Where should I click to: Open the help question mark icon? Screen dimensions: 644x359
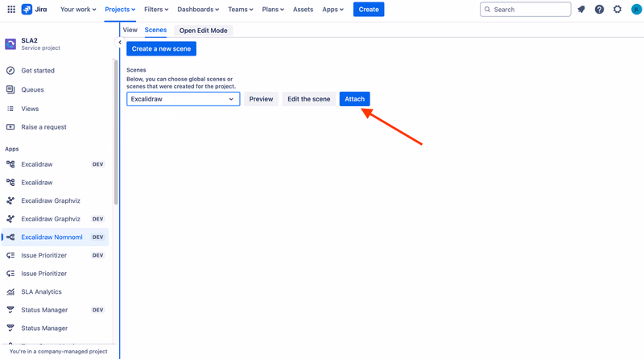point(599,9)
